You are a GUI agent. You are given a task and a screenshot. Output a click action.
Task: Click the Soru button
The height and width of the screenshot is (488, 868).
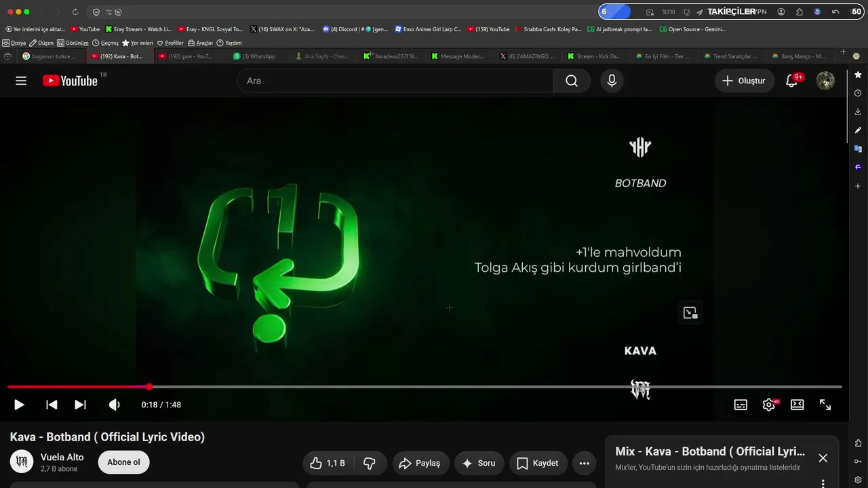tap(478, 463)
